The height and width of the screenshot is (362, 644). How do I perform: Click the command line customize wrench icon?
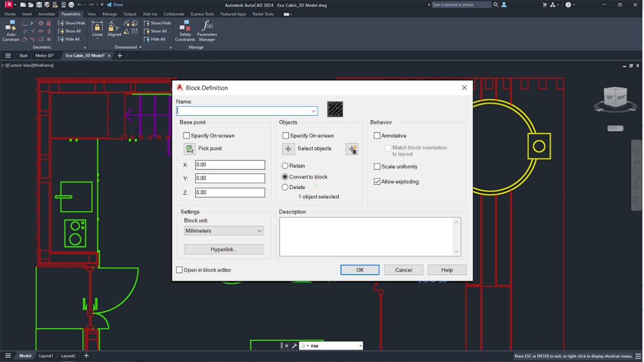pos(295,346)
